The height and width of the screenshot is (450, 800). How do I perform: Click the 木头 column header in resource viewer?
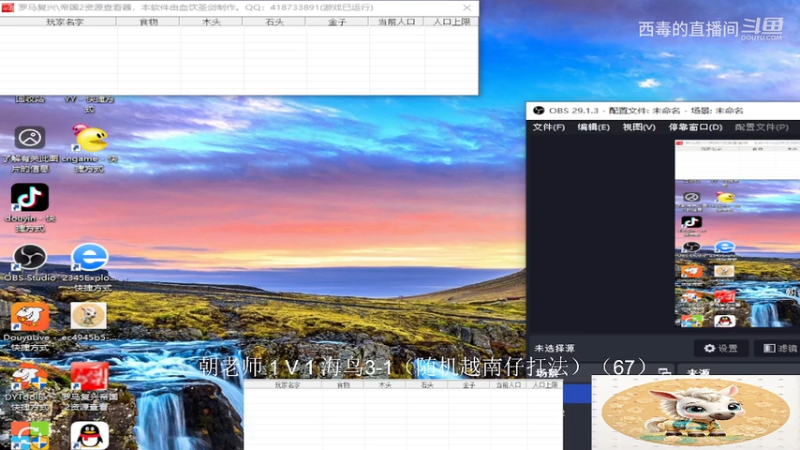[x=211, y=22]
